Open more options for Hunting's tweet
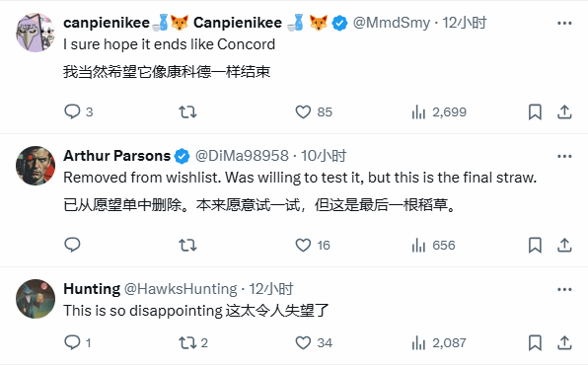 click(x=564, y=289)
